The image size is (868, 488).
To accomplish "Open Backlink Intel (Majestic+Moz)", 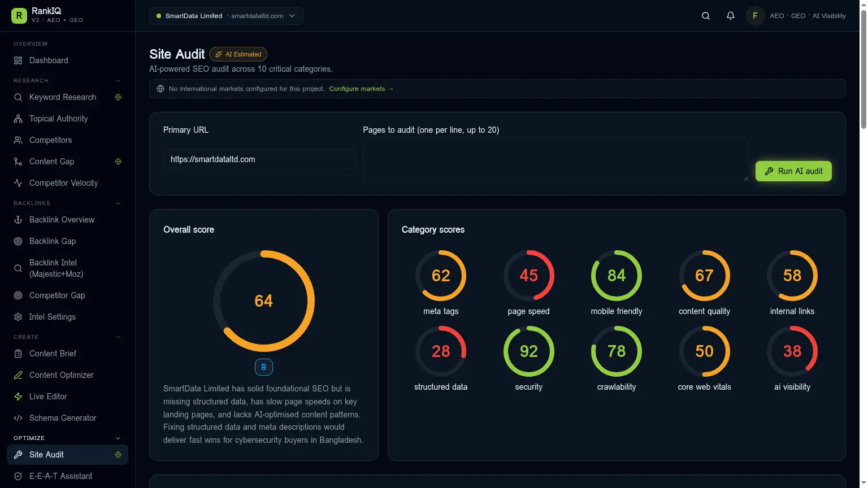I will tap(67, 268).
